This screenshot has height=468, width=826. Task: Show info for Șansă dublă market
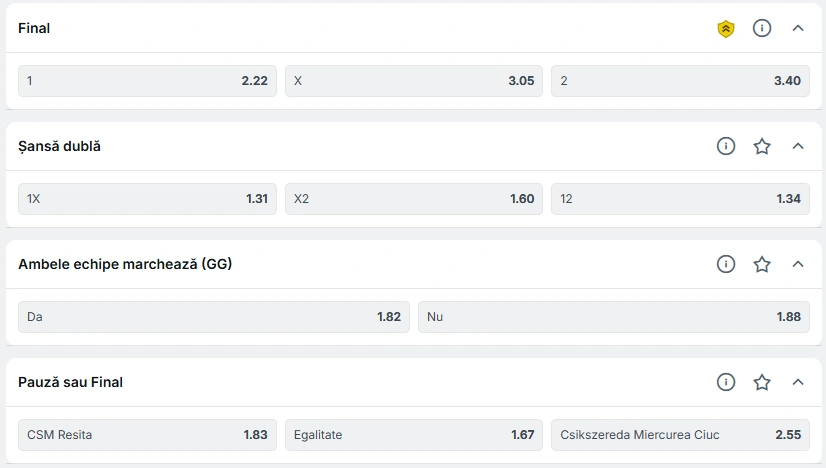[726, 146]
